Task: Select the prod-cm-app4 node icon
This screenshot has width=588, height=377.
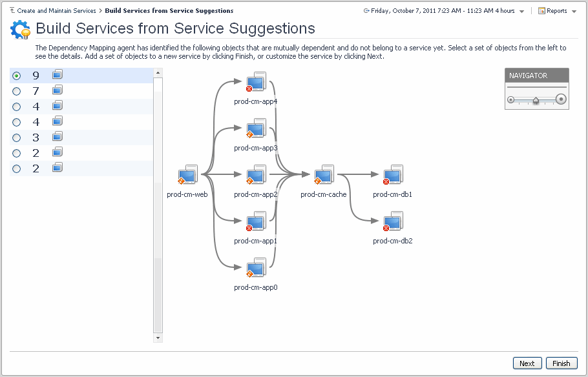Action: [256, 82]
